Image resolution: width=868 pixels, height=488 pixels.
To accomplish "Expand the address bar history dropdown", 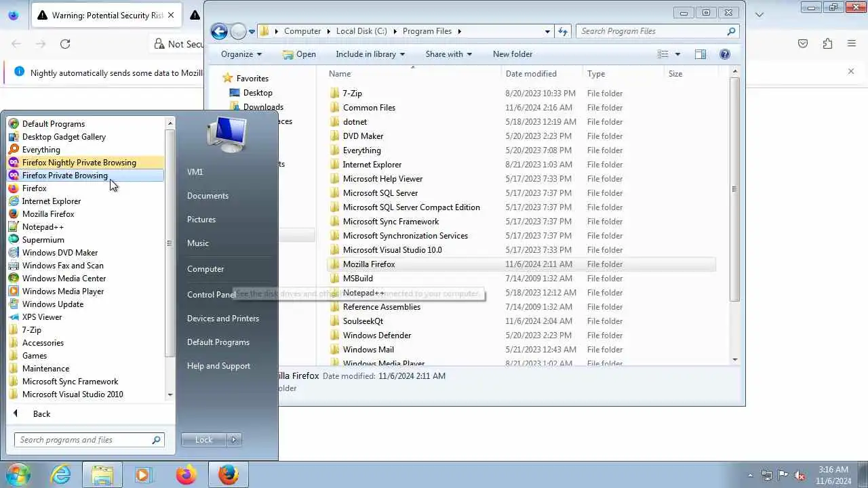I will [547, 31].
